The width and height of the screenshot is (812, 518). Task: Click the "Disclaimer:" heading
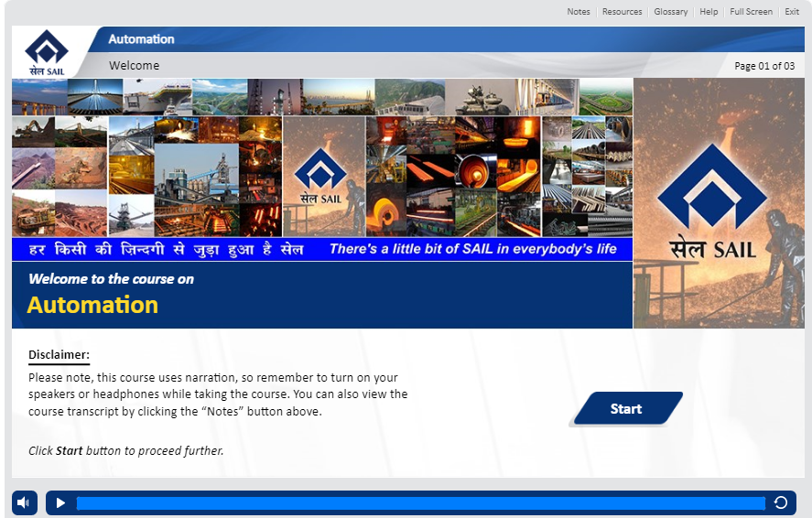pos(59,355)
